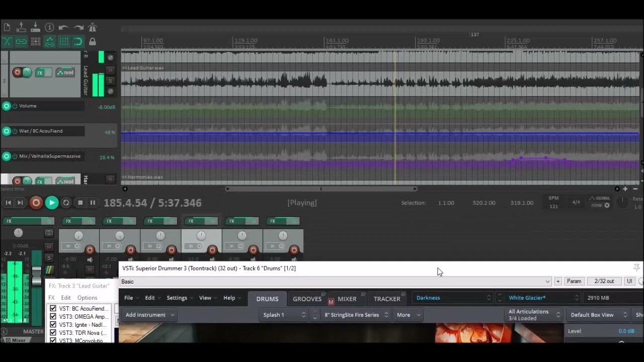Click the transport Record button

[x=36, y=203]
